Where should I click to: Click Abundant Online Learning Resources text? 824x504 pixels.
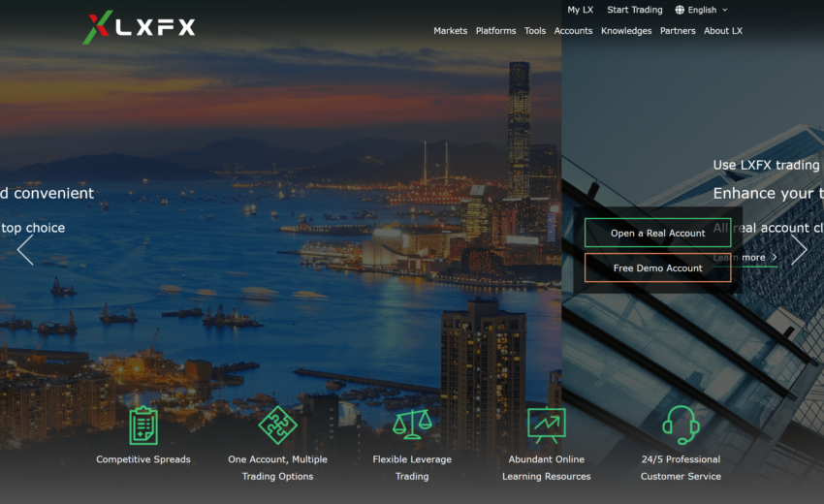point(547,468)
